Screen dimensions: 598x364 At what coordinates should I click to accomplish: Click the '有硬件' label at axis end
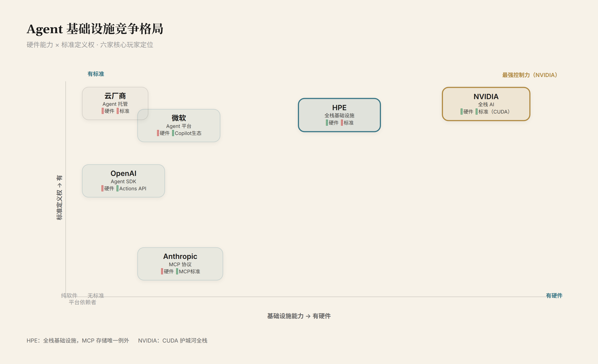pos(554,296)
